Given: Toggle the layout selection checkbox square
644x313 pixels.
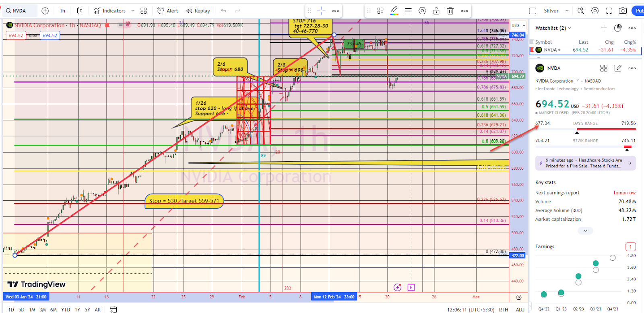Looking at the screenshot, I should (x=533, y=11).
